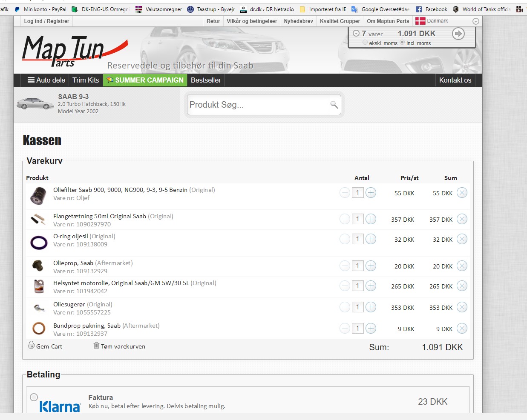Open Retur page link
The width and height of the screenshot is (527, 420).
point(213,21)
